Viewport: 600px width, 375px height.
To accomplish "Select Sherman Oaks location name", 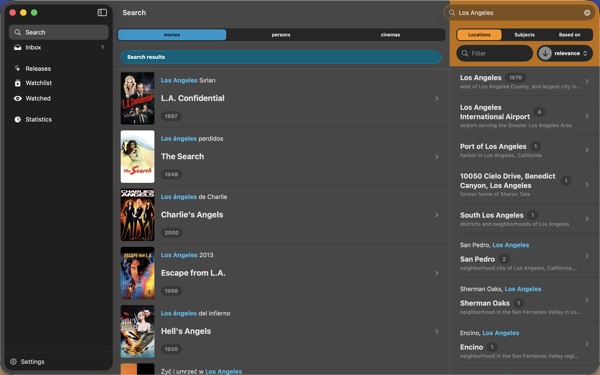I will pos(484,303).
